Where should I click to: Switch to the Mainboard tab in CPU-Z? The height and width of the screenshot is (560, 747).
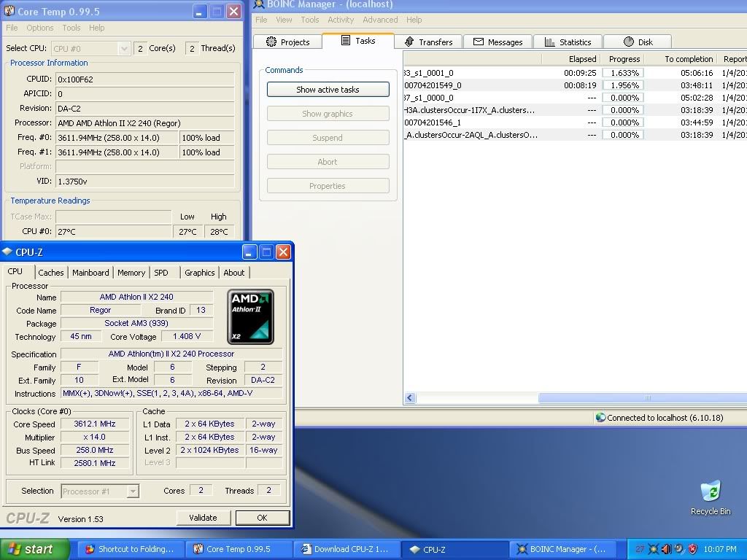point(90,273)
